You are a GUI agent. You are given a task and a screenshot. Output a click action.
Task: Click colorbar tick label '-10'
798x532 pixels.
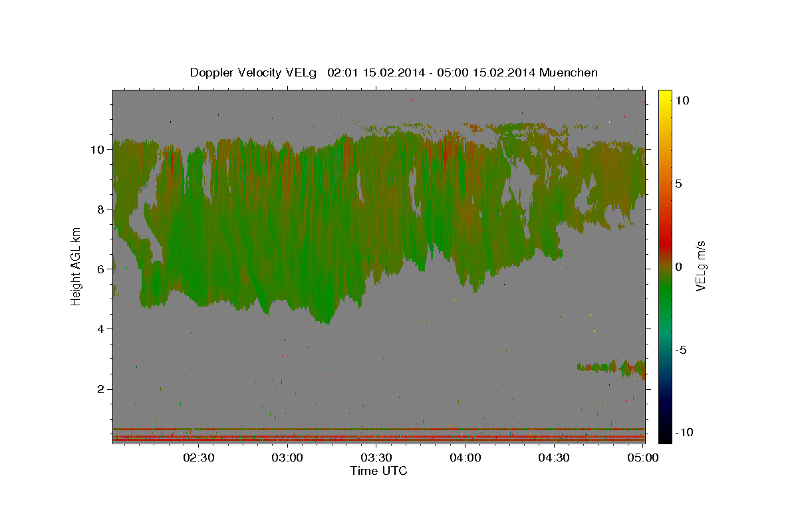(x=684, y=433)
